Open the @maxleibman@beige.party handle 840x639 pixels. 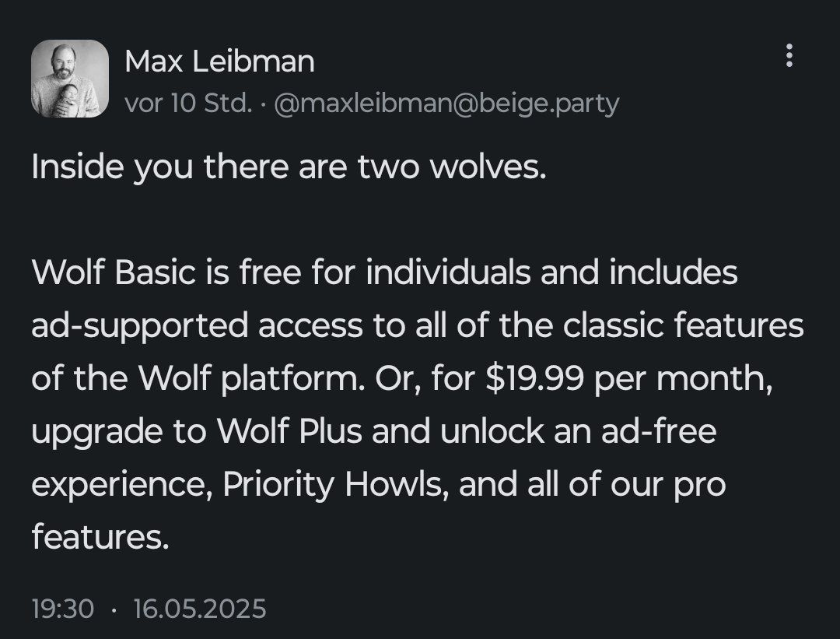[x=446, y=104]
